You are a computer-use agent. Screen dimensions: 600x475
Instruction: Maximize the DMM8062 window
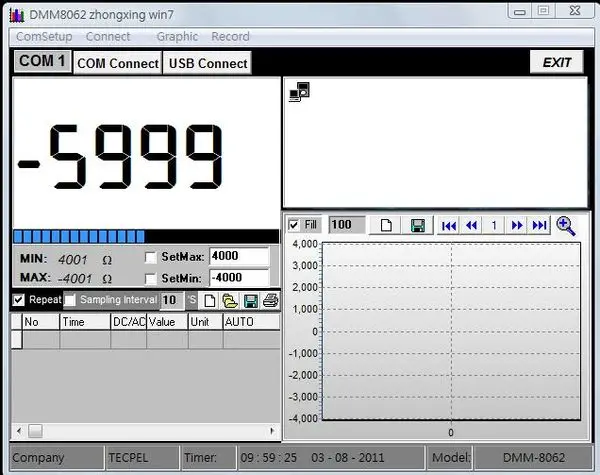click(x=543, y=11)
